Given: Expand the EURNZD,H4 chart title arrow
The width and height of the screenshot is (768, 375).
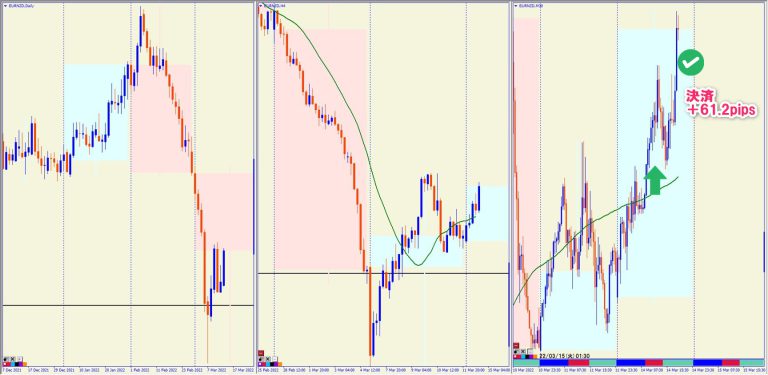Looking at the screenshot, I should point(260,5).
